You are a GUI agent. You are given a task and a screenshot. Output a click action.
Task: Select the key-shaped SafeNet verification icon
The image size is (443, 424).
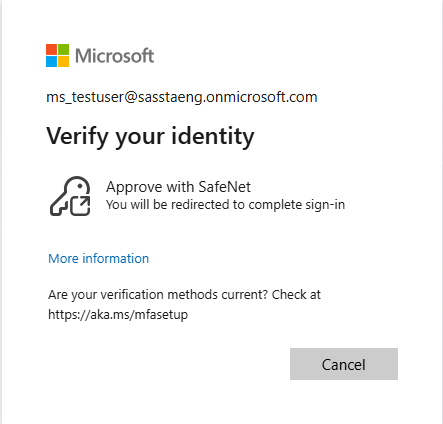tap(70, 196)
